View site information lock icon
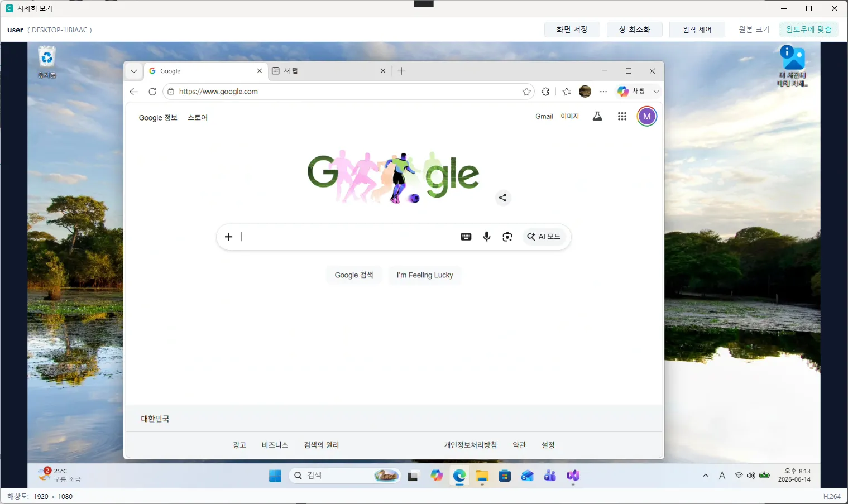This screenshot has width=848, height=504. (x=171, y=92)
